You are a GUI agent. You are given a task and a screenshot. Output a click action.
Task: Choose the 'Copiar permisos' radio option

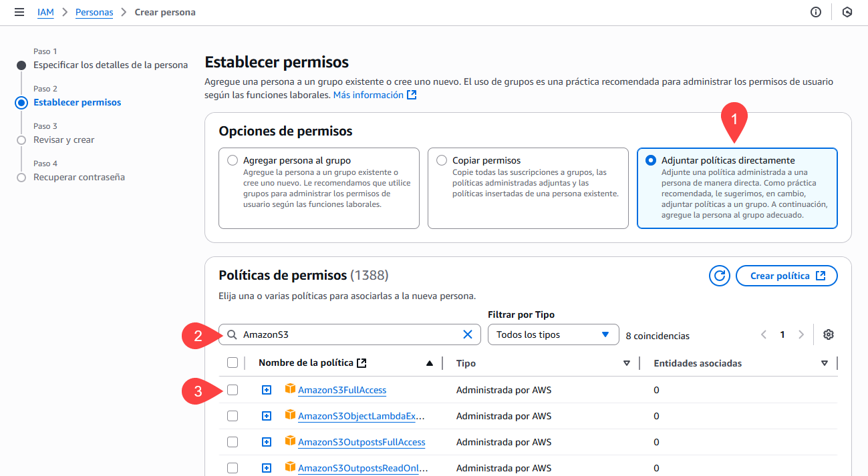pyautogui.click(x=441, y=161)
